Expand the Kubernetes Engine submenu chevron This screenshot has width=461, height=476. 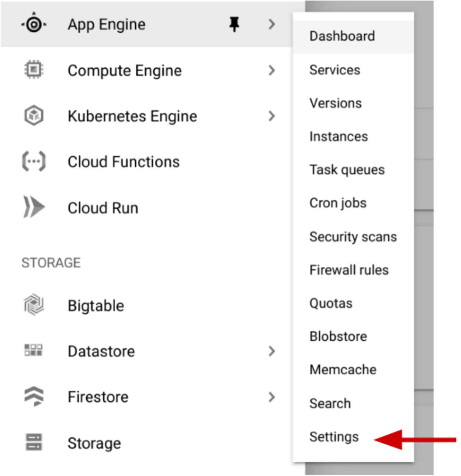pyautogui.click(x=271, y=116)
